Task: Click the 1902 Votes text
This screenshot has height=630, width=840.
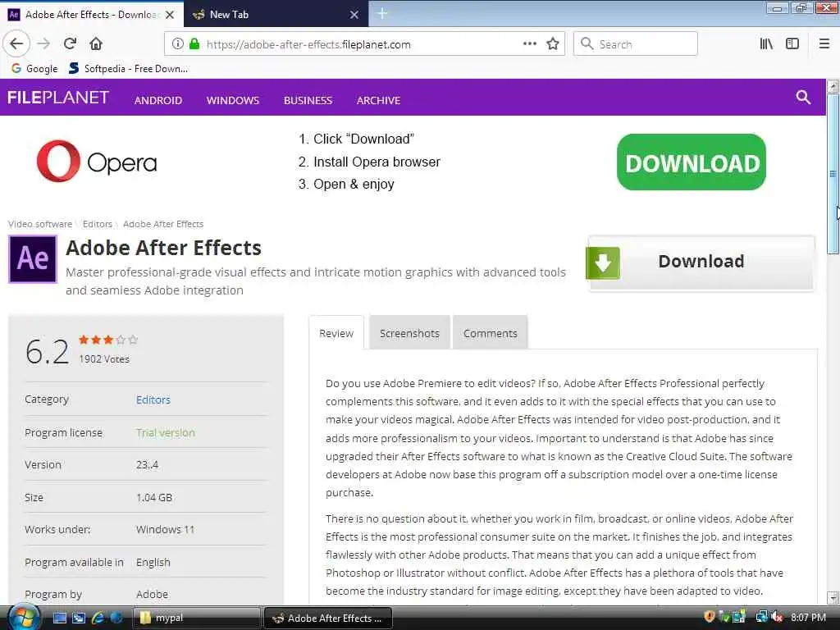Action: point(104,359)
